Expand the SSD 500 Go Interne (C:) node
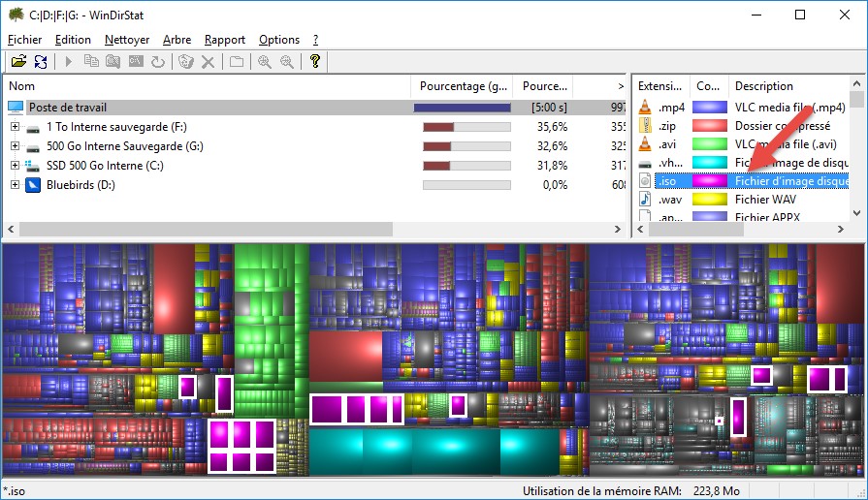The height and width of the screenshot is (500, 868). point(15,166)
